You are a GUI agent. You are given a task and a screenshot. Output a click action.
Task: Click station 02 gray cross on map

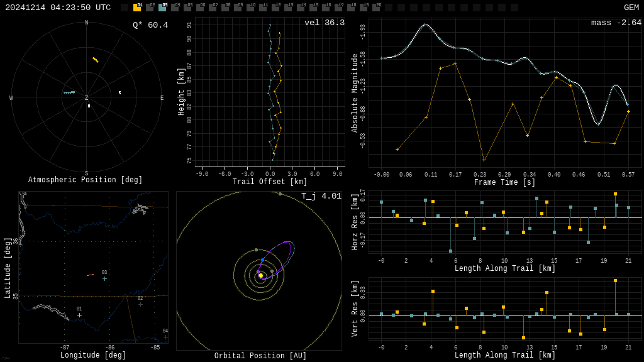tap(140, 304)
